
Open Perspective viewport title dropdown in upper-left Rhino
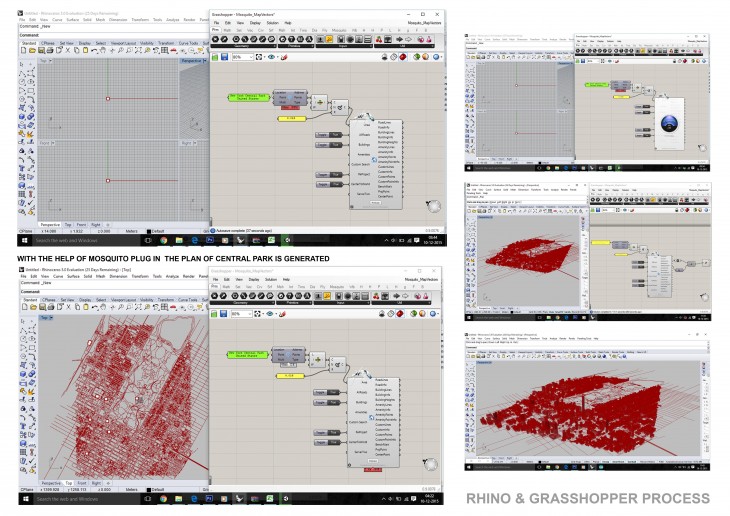click(x=192, y=60)
